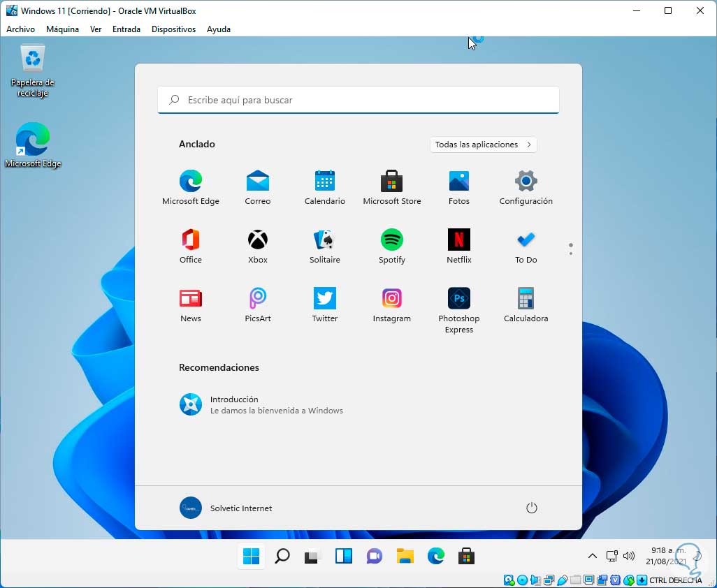The height and width of the screenshot is (588, 717).
Task: Expand Todas las aplicaciones list
Action: tap(483, 145)
